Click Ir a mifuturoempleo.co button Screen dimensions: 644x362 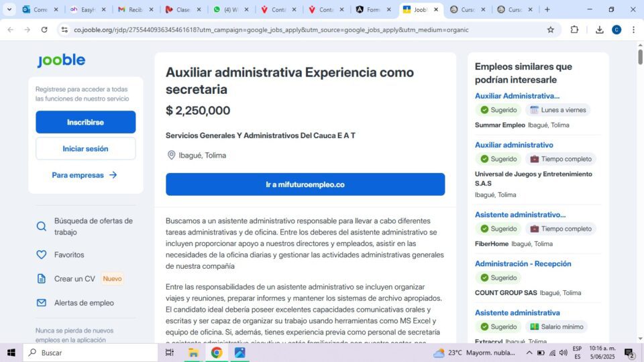[x=305, y=184]
